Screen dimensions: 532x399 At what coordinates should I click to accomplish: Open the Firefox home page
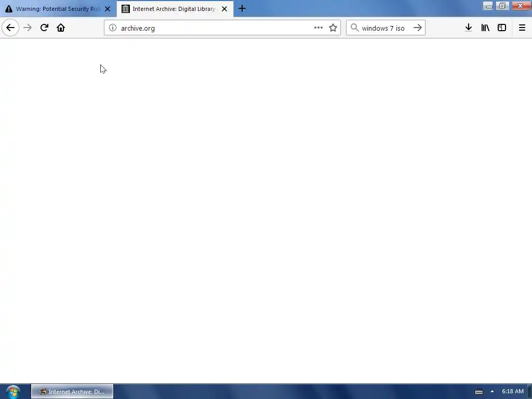tap(61, 28)
